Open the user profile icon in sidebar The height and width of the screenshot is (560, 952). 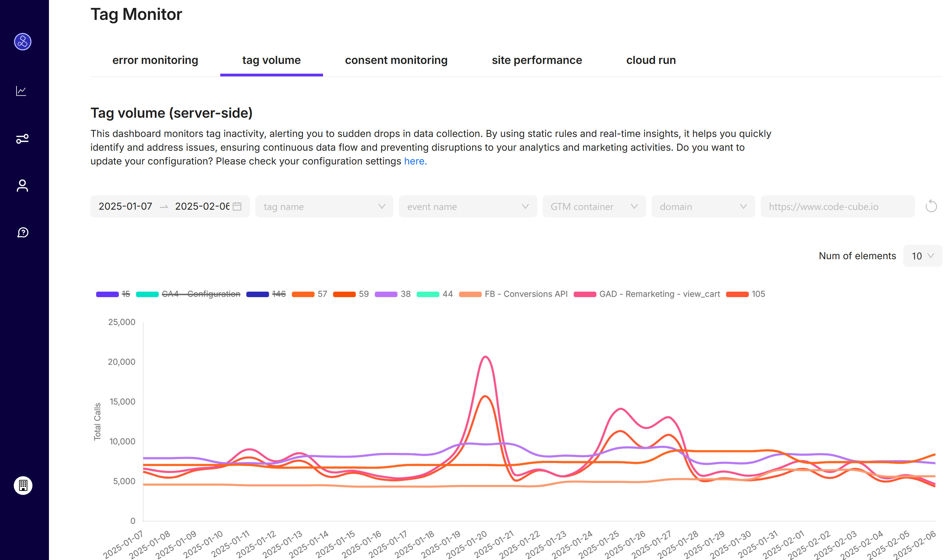pos(22,186)
